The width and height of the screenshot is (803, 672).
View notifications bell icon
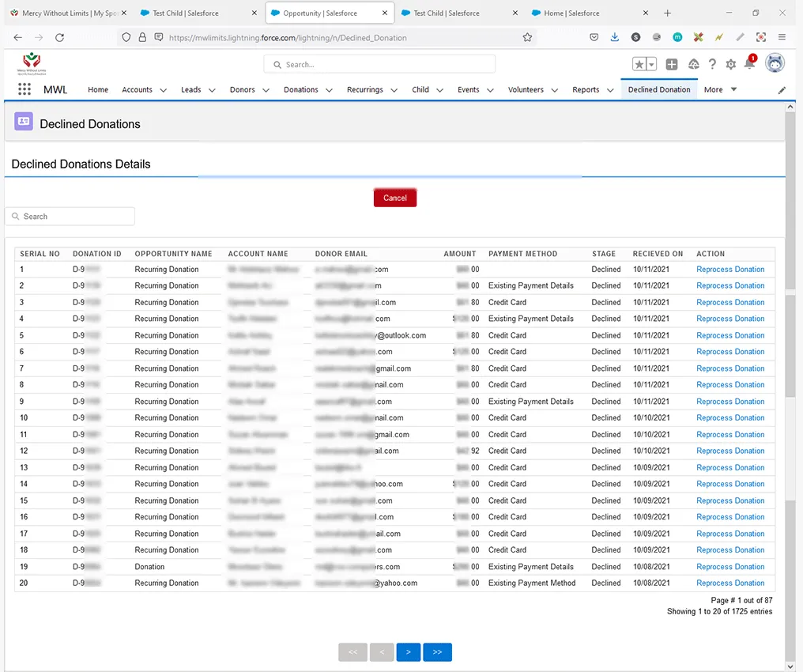tap(750, 63)
